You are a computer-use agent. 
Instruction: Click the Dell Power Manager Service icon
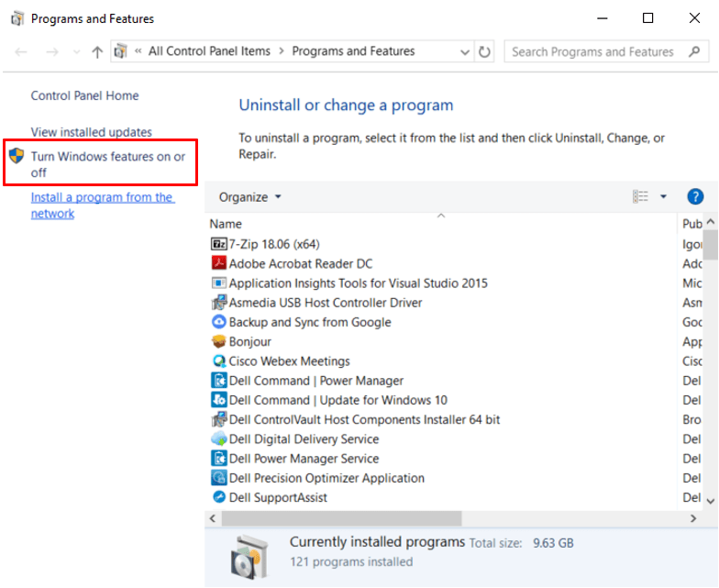click(x=218, y=459)
